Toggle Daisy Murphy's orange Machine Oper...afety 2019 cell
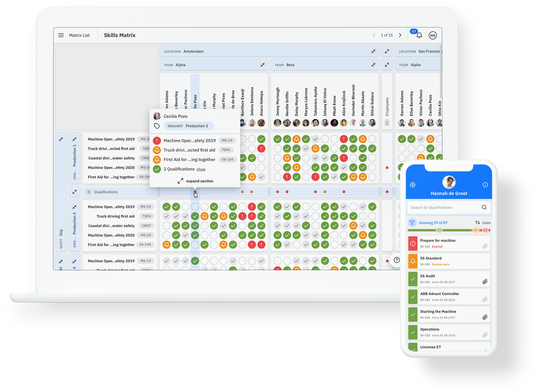Viewport: 536px width, 392px height. pyautogui.click(x=296, y=139)
